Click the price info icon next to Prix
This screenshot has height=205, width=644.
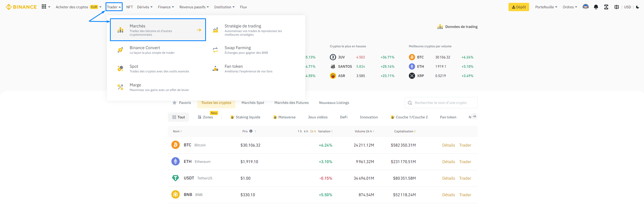[x=251, y=131]
